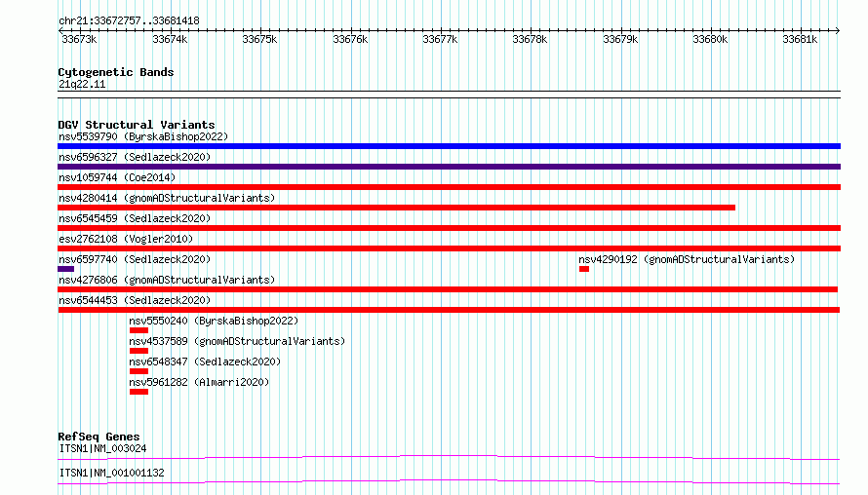Select the red nsv6545459 variant bar
This screenshot has height=495, width=868.
pyautogui.click(x=449, y=228)
